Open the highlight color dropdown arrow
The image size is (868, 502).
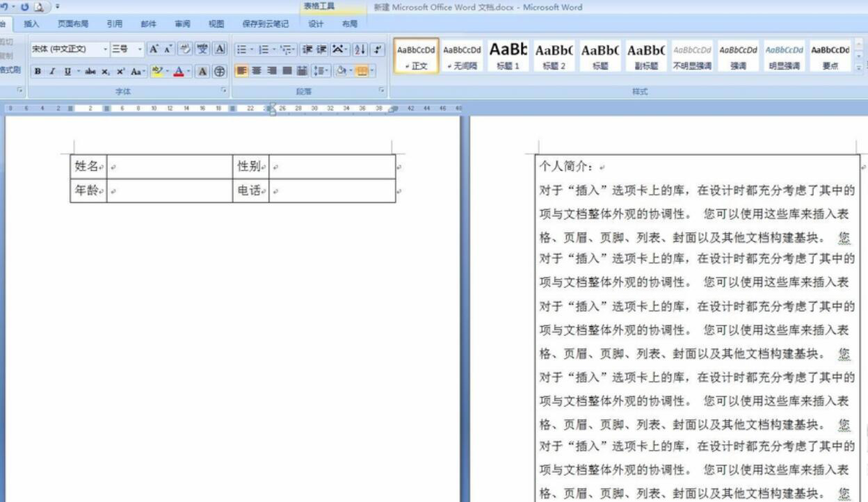tap(168, 72)
